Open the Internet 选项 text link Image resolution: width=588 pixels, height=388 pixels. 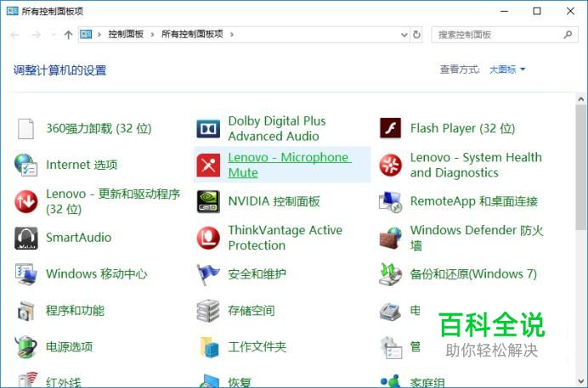82,165
